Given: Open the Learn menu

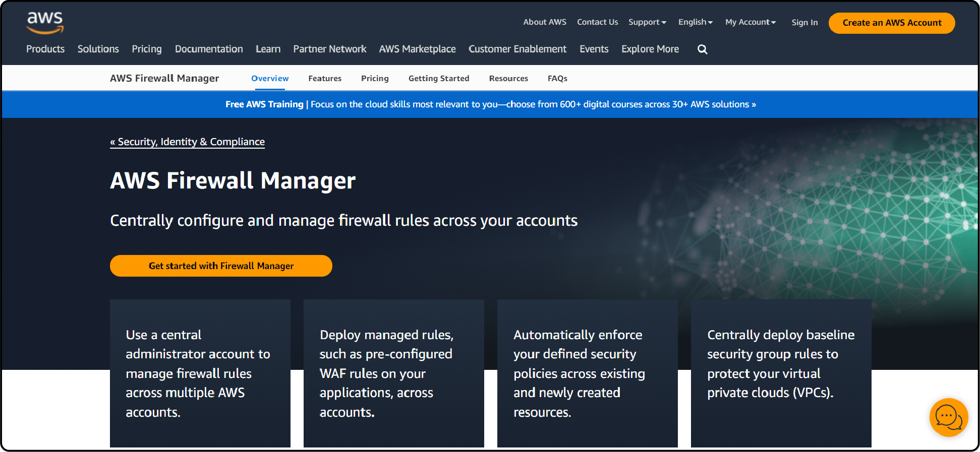Looking at the screenshot, I should (268, 49).
